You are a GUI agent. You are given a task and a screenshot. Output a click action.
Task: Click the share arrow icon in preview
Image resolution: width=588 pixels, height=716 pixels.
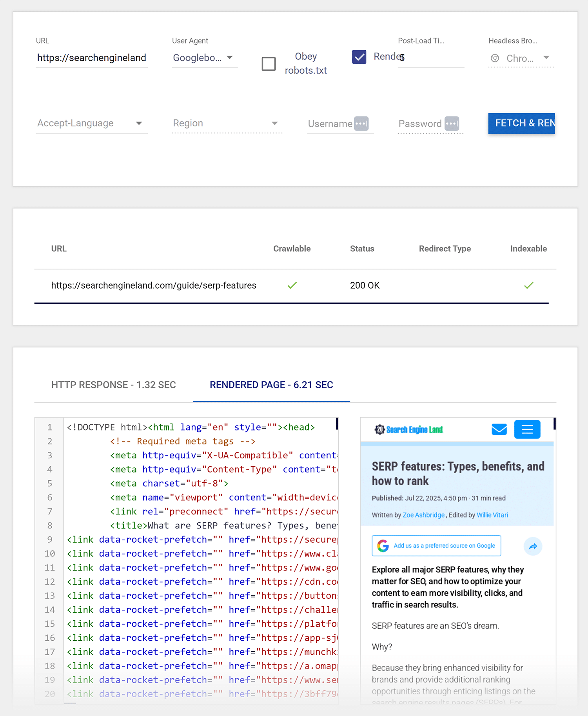click(533, 546)
